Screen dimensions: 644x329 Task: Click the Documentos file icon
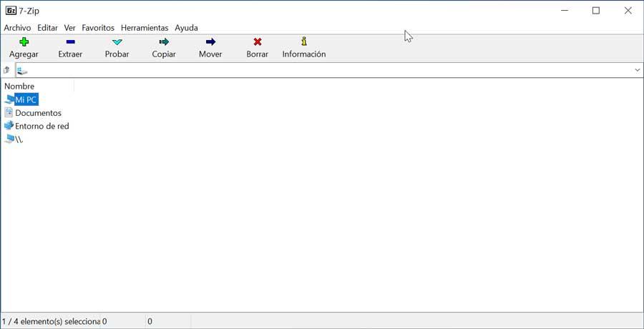click(9, 112)
